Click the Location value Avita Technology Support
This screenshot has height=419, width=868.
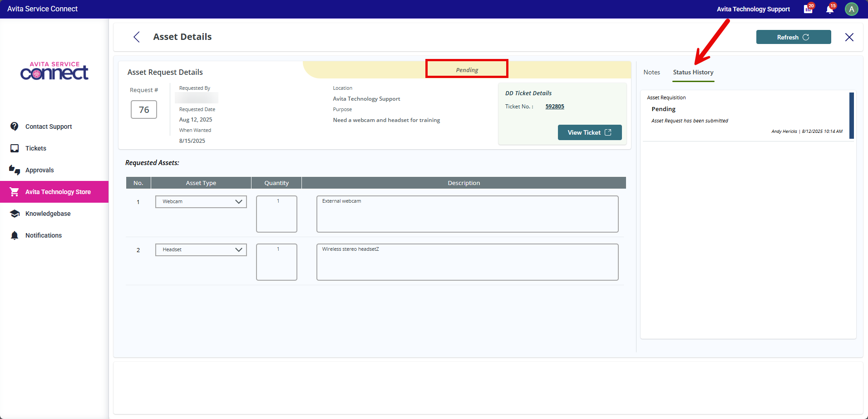pyautogui.click(x=366, y=99)
